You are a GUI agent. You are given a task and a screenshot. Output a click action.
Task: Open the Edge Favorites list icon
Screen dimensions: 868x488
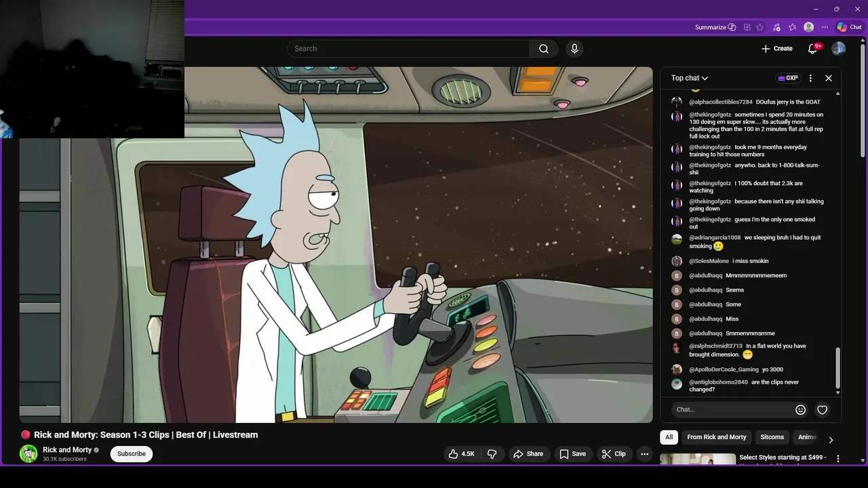tap(793, 27)
